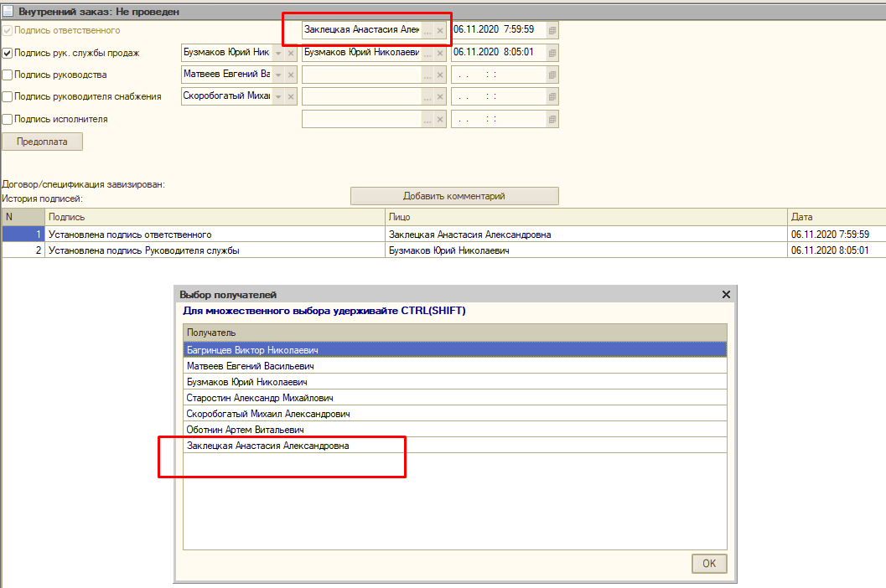
Task: Select recipient Матвеев Евгений Васильевич
Action: 455,366
